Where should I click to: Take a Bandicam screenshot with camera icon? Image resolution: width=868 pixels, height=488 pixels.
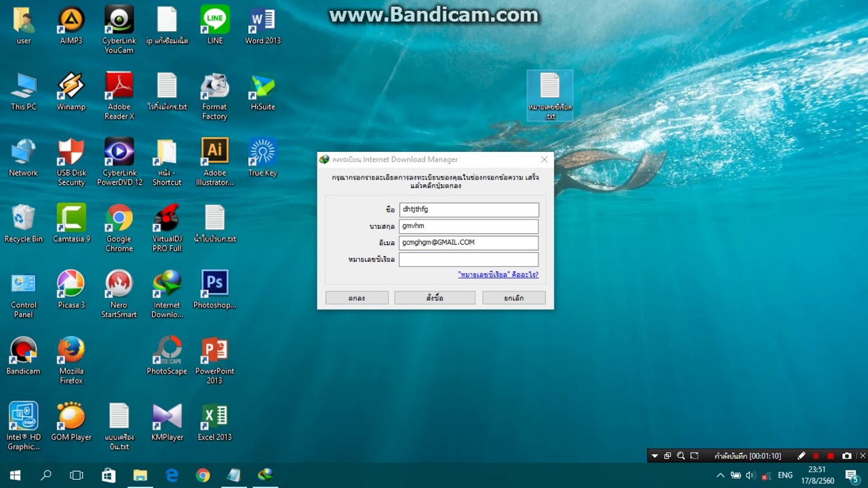846,456
